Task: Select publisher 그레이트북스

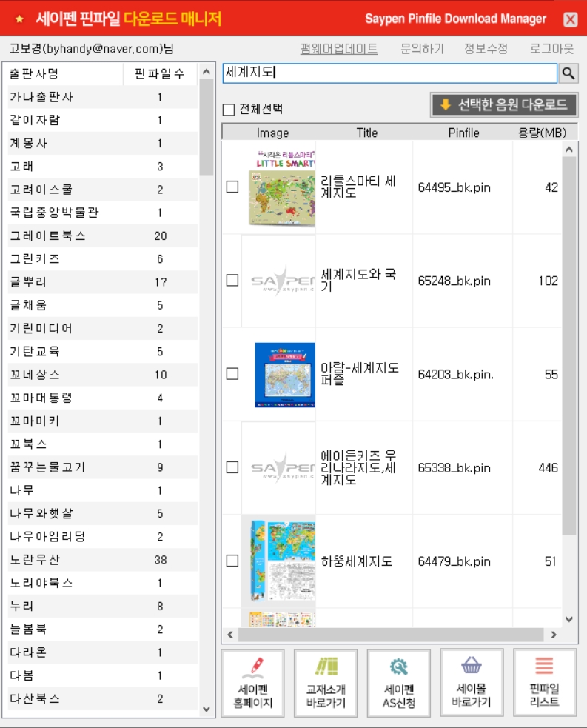Action: coord(103,236)
